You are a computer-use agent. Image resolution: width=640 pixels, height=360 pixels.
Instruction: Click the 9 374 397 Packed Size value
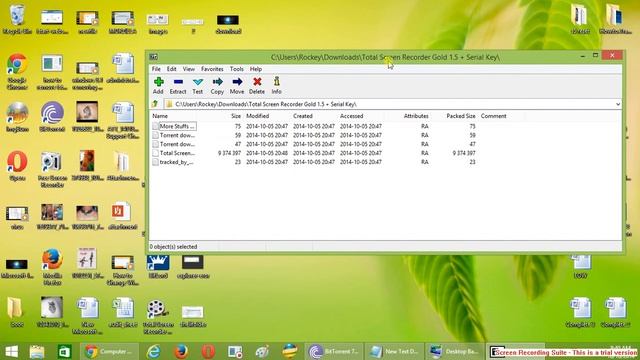464,153
